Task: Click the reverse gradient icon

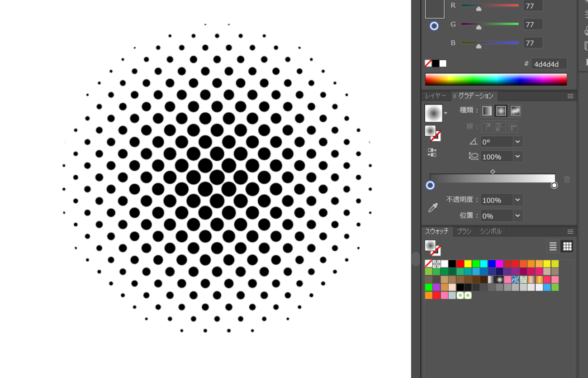Action: tap(432, 153)
